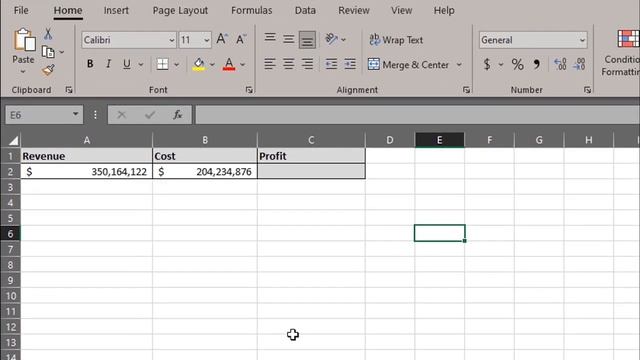Image resolution: width=640 pixels, height=360 pixels.
Task: Expand font color palette arrow
Action: [x=242, y=64]
